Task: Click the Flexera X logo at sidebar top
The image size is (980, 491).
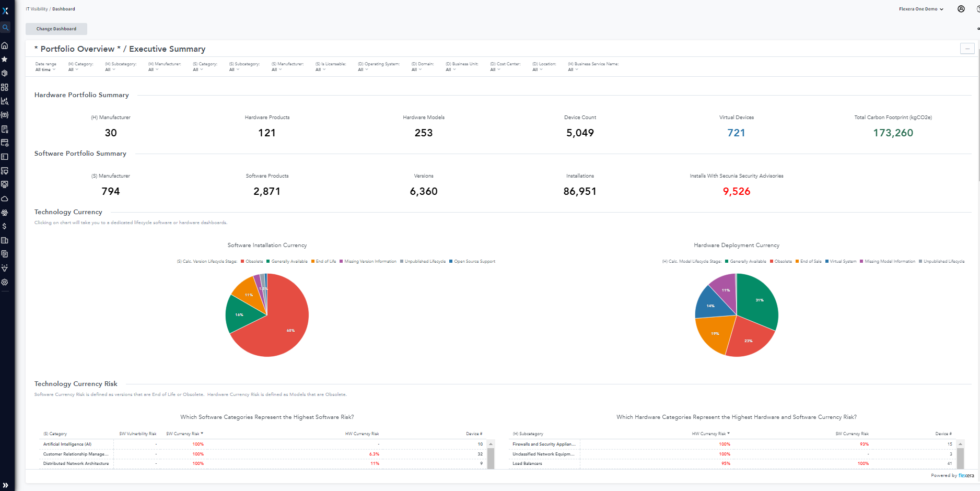Action: tap(5, 11)
